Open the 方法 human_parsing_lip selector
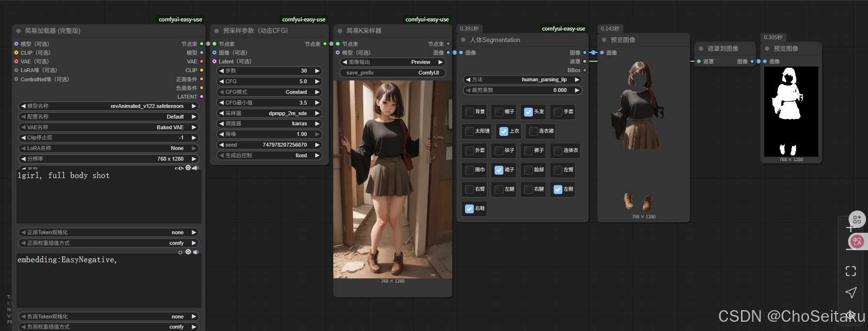868x331 pixels. (523, 79)
